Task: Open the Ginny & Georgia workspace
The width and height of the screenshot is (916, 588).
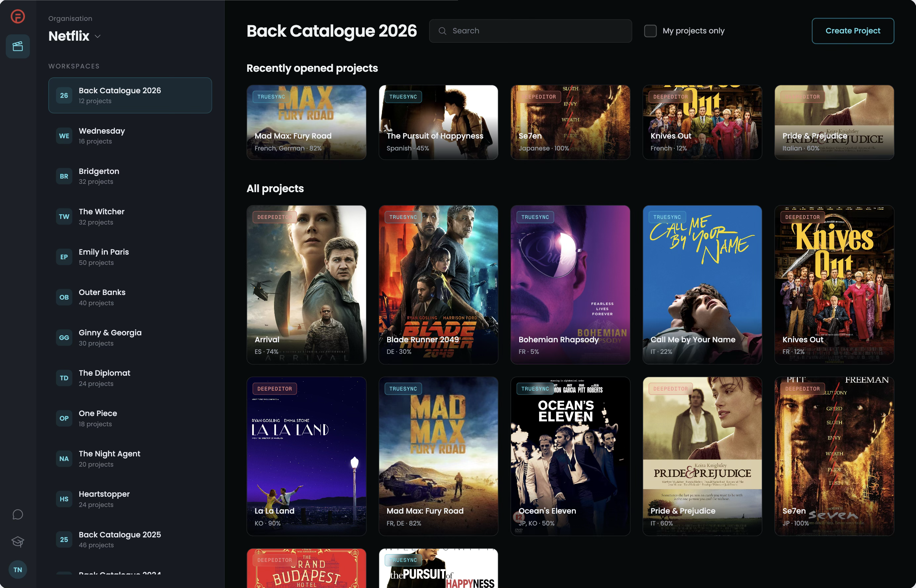Action: 130,338
